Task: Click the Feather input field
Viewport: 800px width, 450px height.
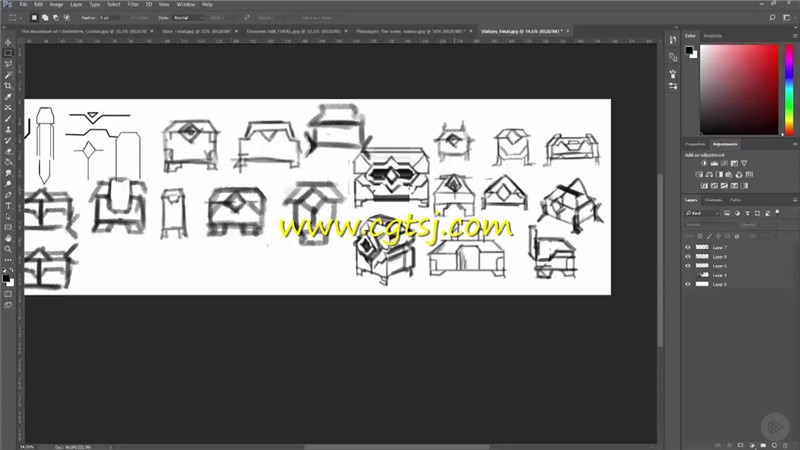Action: pyautogui.click(x=110, y=17)
